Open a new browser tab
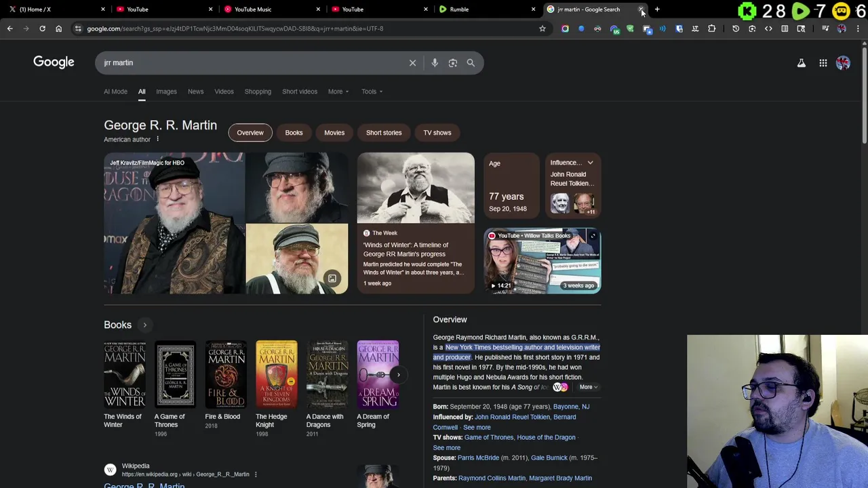Screen dimensions: 868x488 [x=657, y=9]
